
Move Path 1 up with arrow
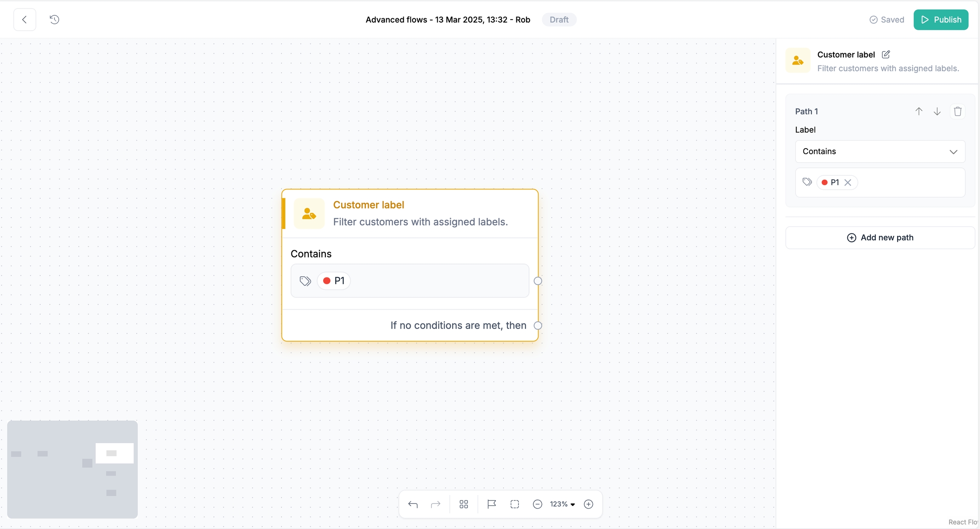[x=919, y=112]
